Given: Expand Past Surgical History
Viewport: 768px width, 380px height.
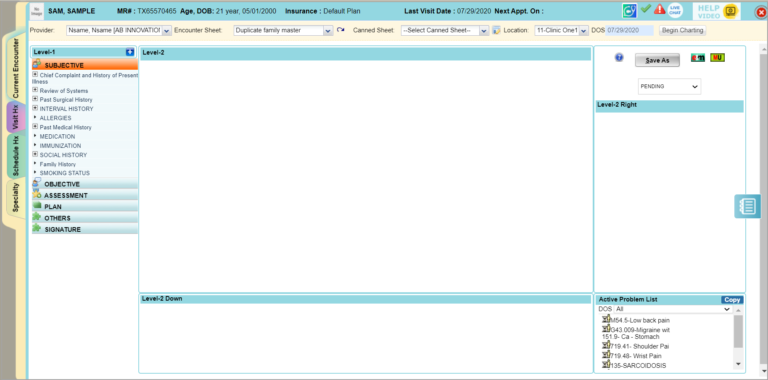Looking at the screenshot, I should 35,99.
